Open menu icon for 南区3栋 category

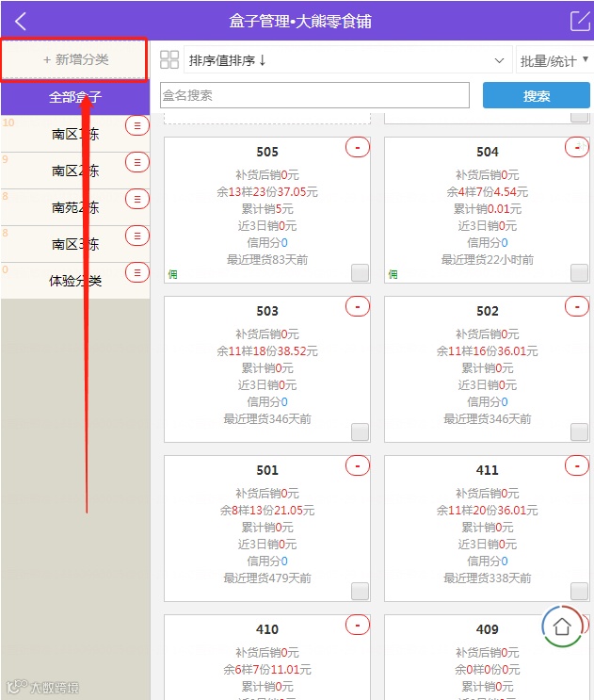tap(136, 236)
